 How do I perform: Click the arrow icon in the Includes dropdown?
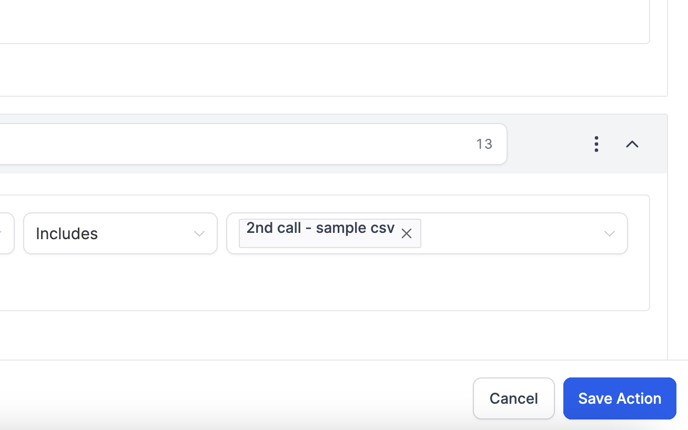coord(199,234)
